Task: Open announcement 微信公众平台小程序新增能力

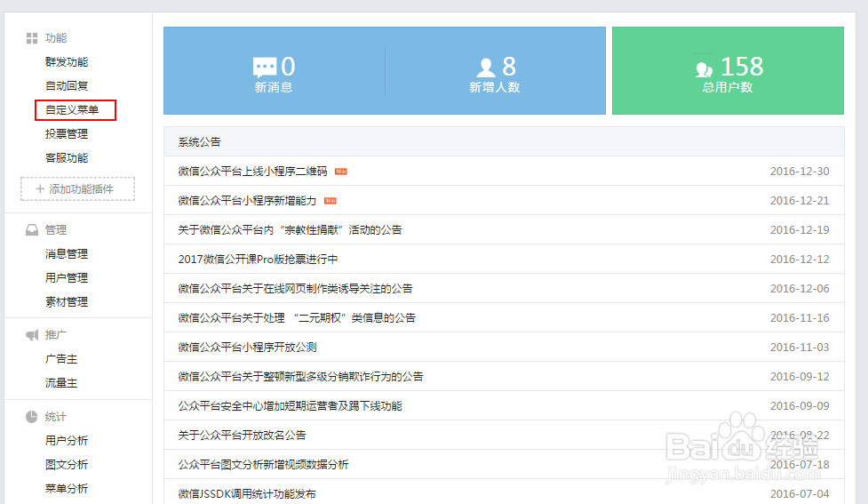Action: coord(247,201)
